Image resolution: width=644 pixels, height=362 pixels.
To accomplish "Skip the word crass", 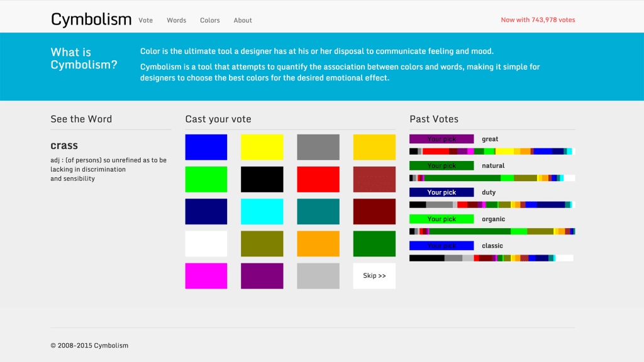I will pos(374,275).
